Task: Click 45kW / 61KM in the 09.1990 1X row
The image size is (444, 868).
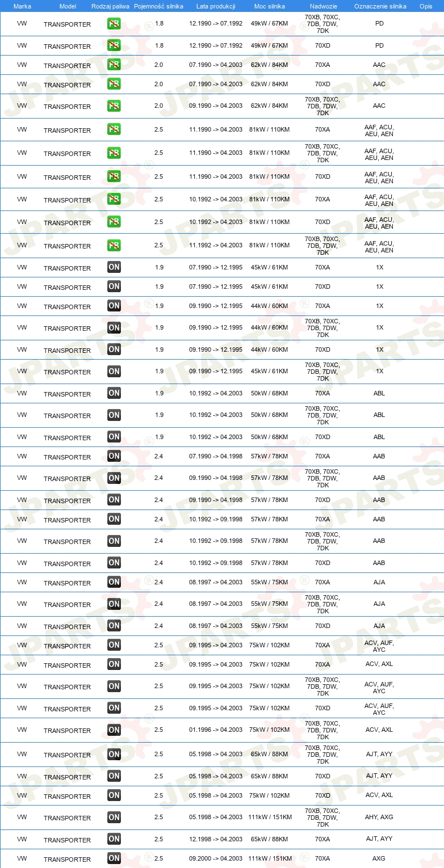Action: [269, 371]
